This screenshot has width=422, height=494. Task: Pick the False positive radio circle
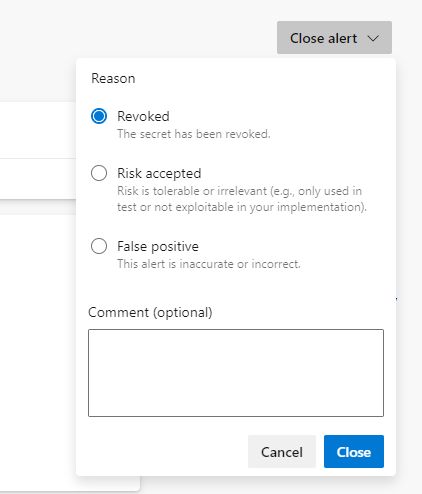click(99, 246)
